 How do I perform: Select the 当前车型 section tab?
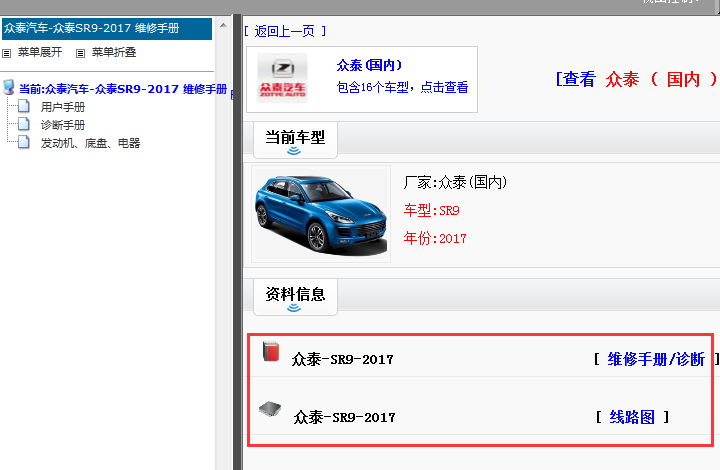click(295, 140)
